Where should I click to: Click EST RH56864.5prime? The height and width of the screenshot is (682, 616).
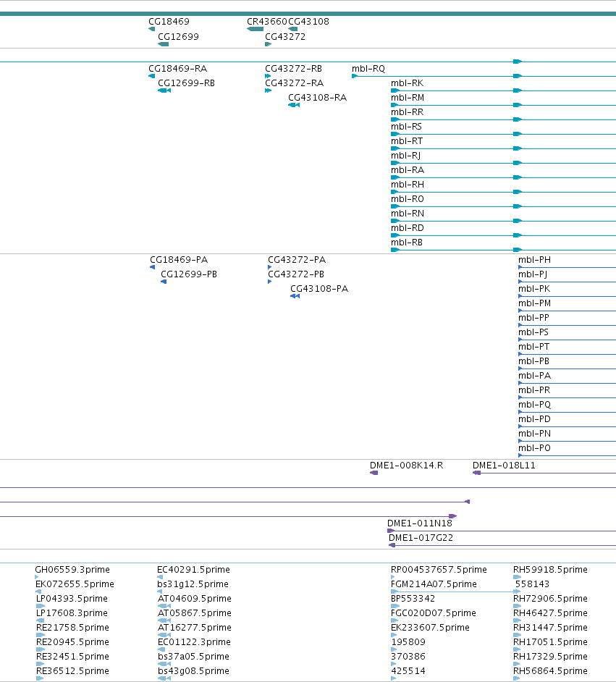(550, 670)
